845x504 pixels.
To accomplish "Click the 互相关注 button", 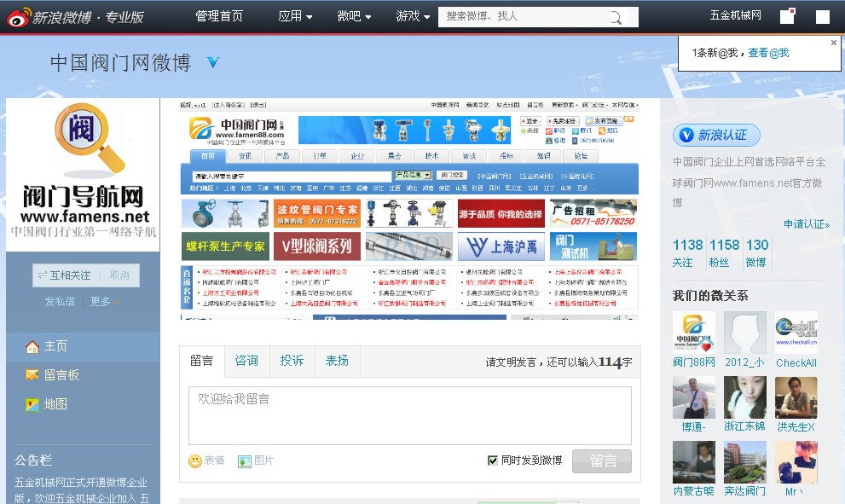I will (64, 275).
